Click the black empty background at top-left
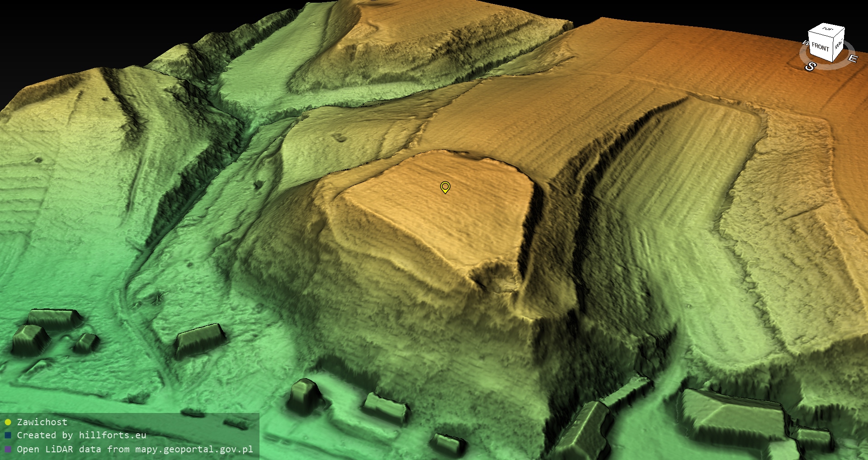Image resolution: width=868 pixels, height=460 pixels. coord(68,27)
